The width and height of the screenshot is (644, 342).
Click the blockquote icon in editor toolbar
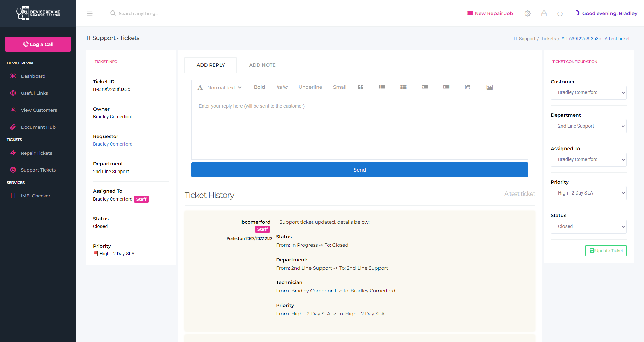click(x=361, y=87)
